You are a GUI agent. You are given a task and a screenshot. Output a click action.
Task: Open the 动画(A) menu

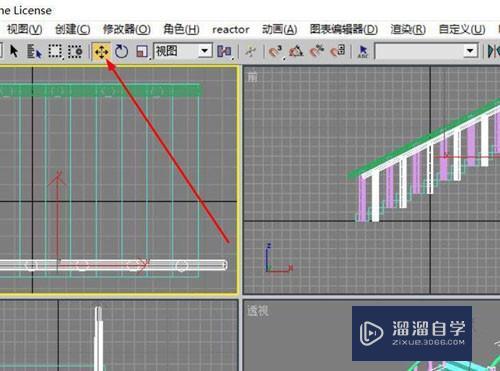[279, 30]
